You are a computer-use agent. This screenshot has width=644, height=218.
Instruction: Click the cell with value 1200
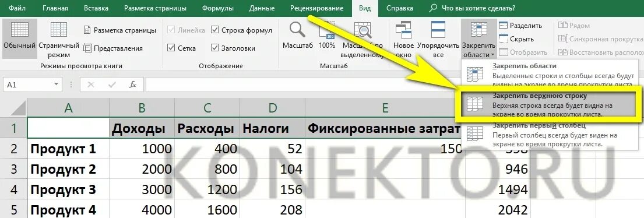[207, 189]
